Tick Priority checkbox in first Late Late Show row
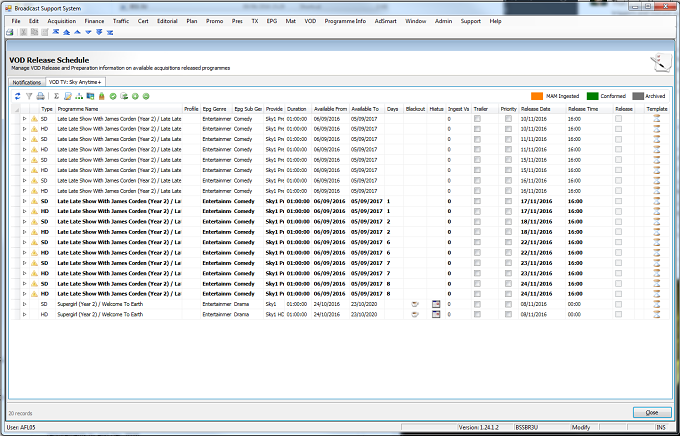This screenshot has width=680, height=436. coord(508,118)
